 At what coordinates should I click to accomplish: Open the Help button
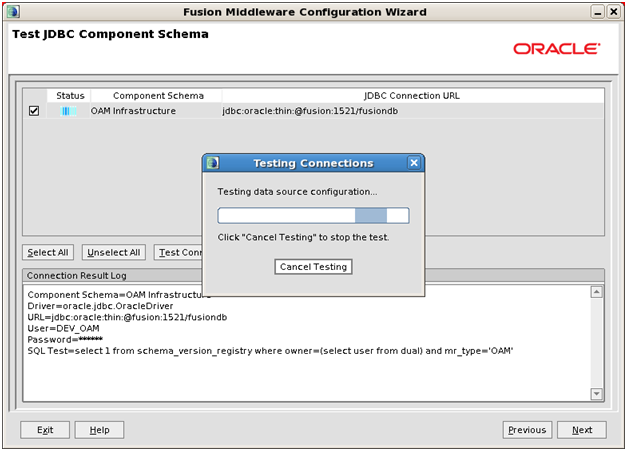click(x=99, y=430)
